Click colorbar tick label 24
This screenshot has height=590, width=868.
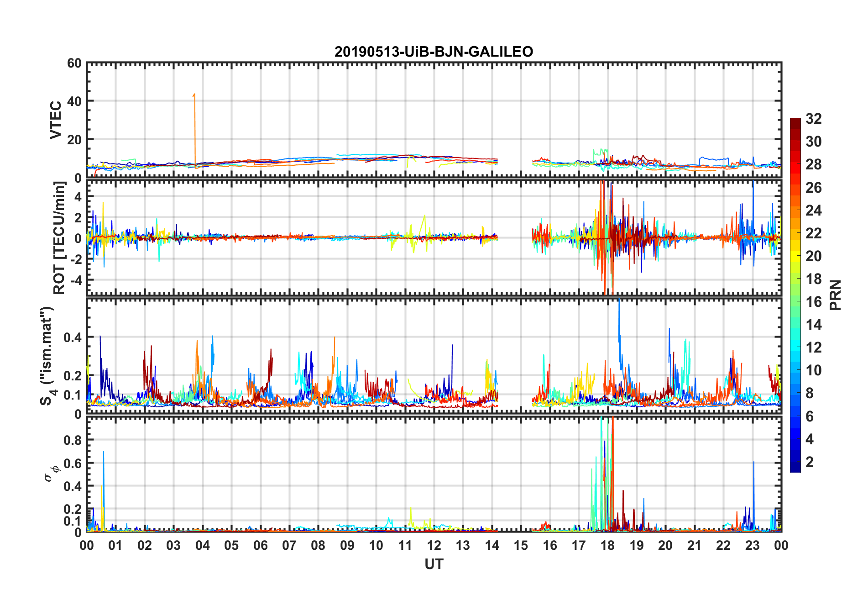814,210
